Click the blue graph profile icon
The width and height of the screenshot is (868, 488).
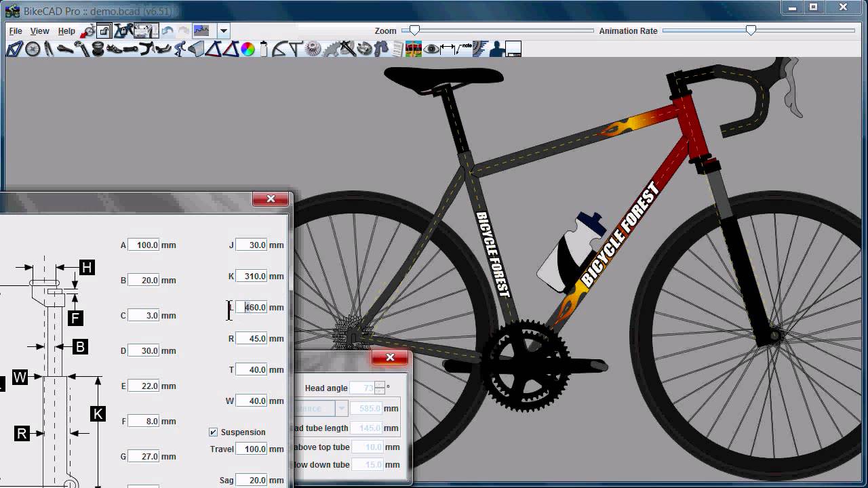pyautogui.click(x=201, y=31)
